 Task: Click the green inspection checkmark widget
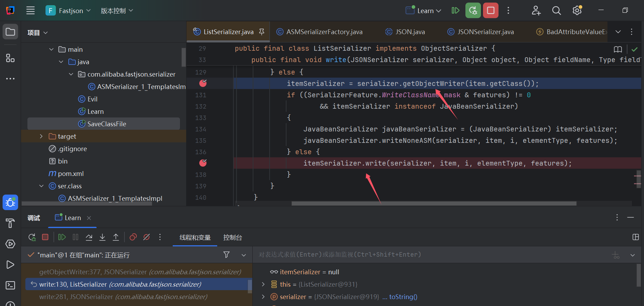coord(634,49)
